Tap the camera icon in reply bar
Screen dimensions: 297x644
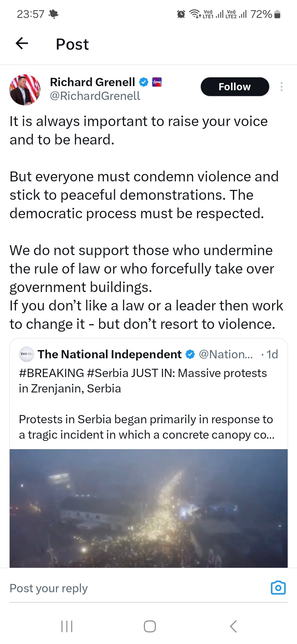point(278,588)
